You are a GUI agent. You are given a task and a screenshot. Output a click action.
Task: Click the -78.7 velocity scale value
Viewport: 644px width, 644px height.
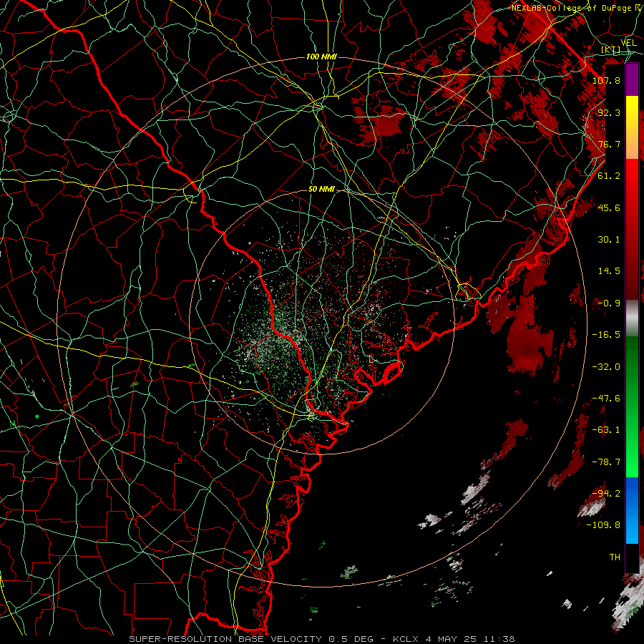click(x=606, y=462)
